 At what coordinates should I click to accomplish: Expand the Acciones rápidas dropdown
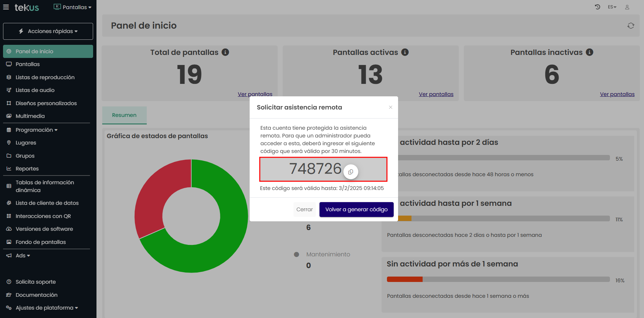click(48, 31)
